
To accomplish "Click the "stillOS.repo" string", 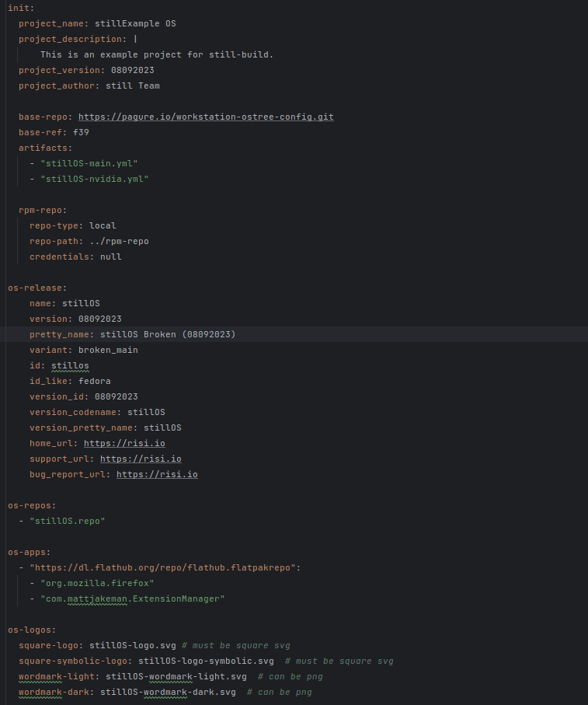I will pos(67,521).
